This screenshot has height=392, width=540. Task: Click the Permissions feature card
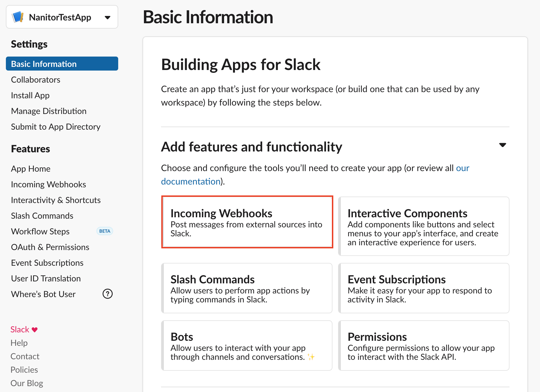[x=423, y=346]
